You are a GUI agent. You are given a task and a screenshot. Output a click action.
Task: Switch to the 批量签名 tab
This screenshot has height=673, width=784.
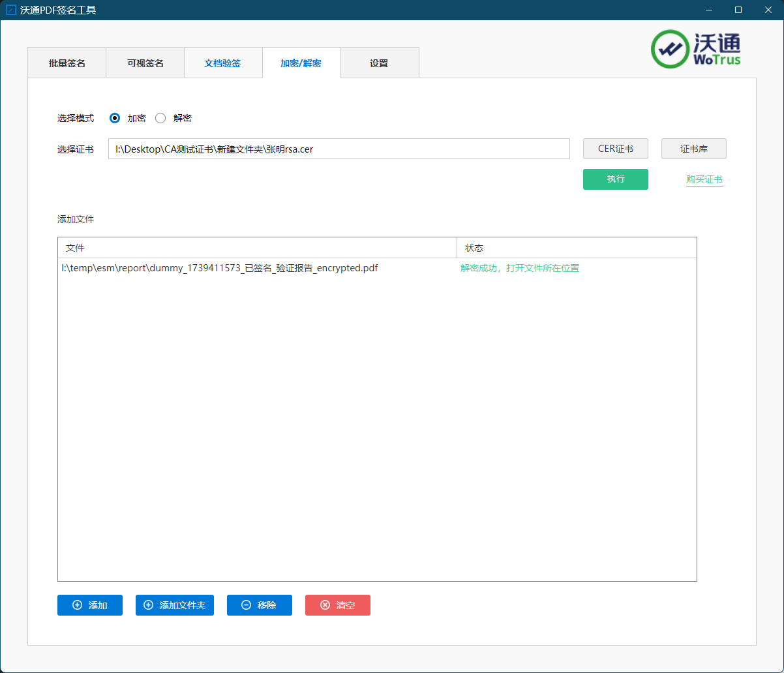point(67,63)
